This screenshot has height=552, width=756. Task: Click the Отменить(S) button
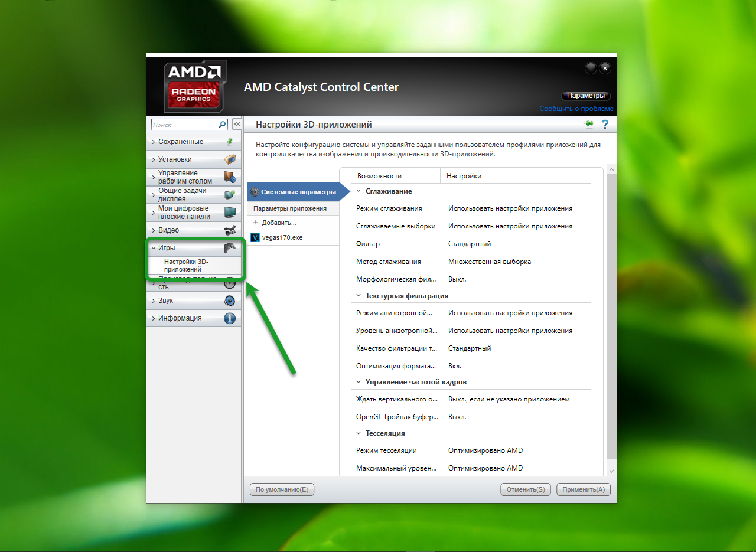(x=526, y=489)
